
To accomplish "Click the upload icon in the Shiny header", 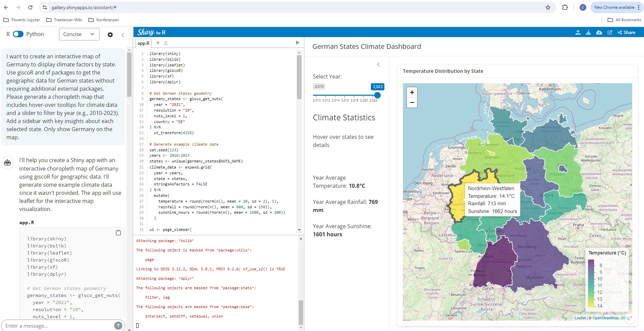I will click(578, 32).
